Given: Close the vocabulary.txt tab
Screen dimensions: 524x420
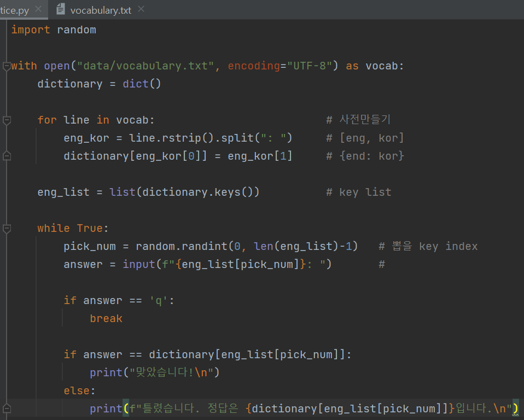Looking at the screenshot, I should (141, 9).
